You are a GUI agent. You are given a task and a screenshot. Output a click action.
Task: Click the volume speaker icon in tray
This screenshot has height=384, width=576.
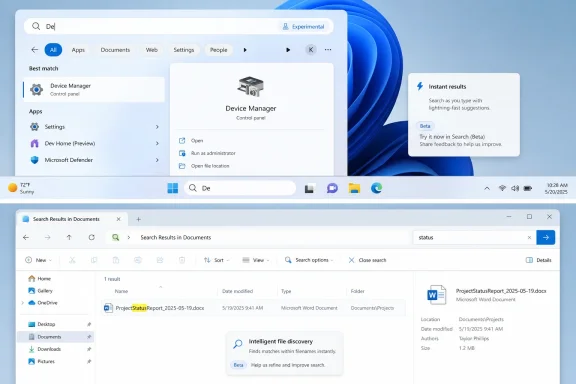coord(515,189)
